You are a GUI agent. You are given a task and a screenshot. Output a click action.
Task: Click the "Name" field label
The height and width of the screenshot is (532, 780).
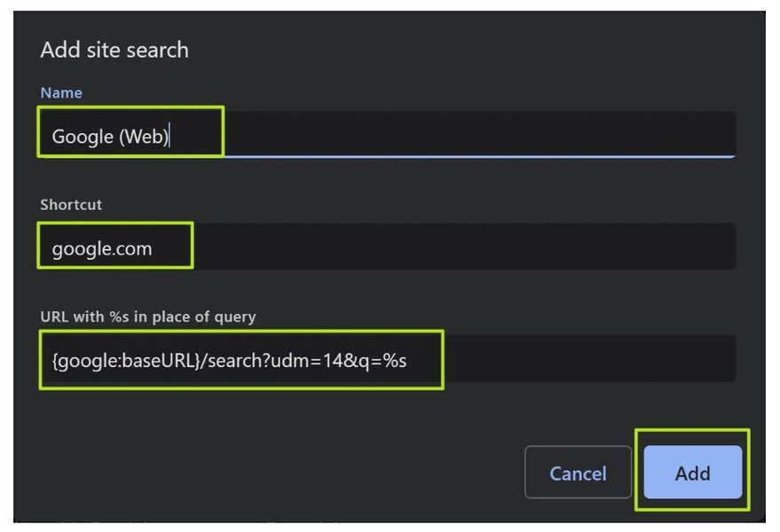tap(61, 92)
